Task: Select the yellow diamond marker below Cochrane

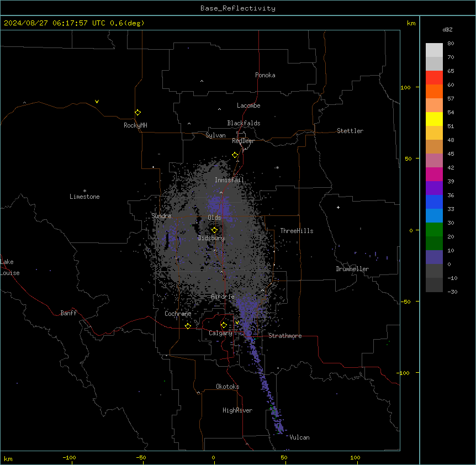Action: [x=188, y=326]
